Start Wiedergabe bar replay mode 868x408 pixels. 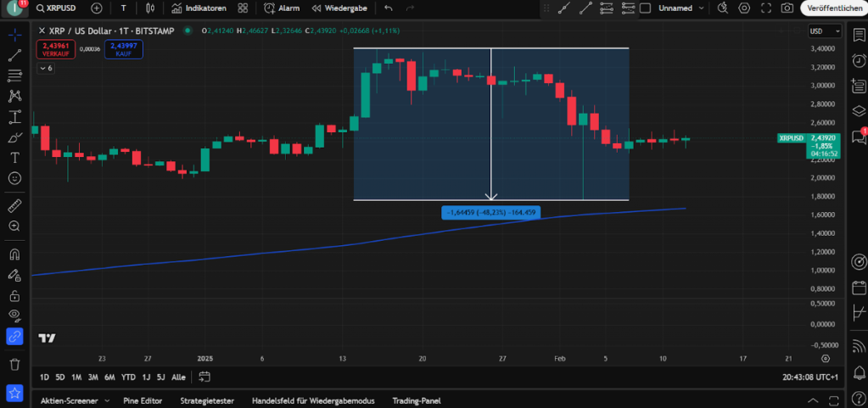[x=341, y=8]
